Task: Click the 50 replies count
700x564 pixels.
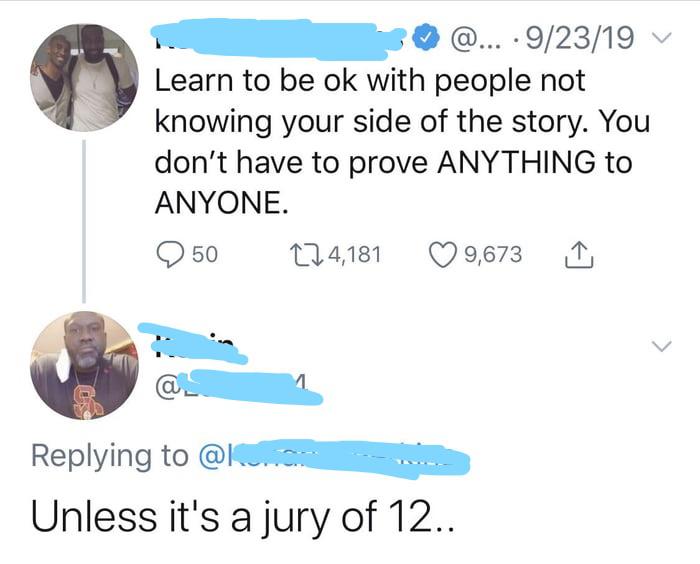Action: point(204,255)
